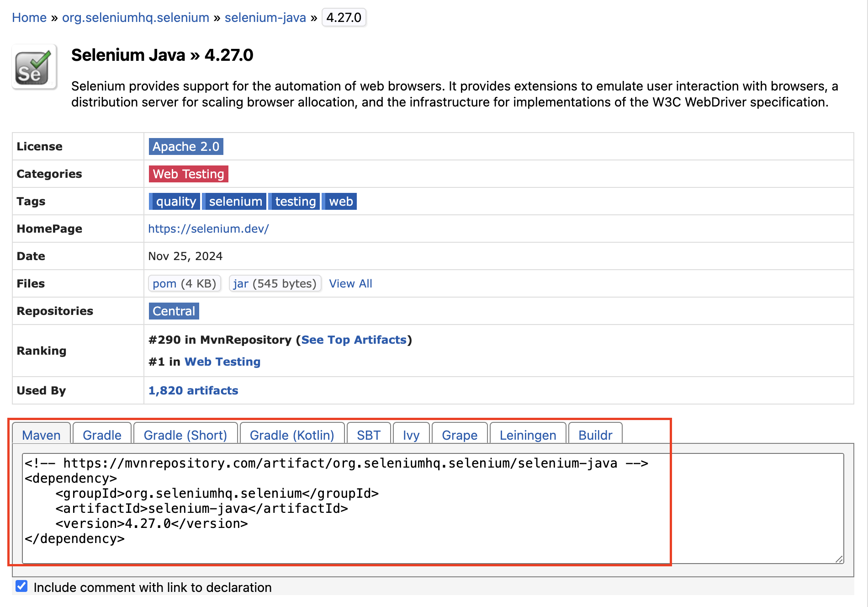Switch to the Gradle tab
The image size is (868, 607).
[102, 434]
